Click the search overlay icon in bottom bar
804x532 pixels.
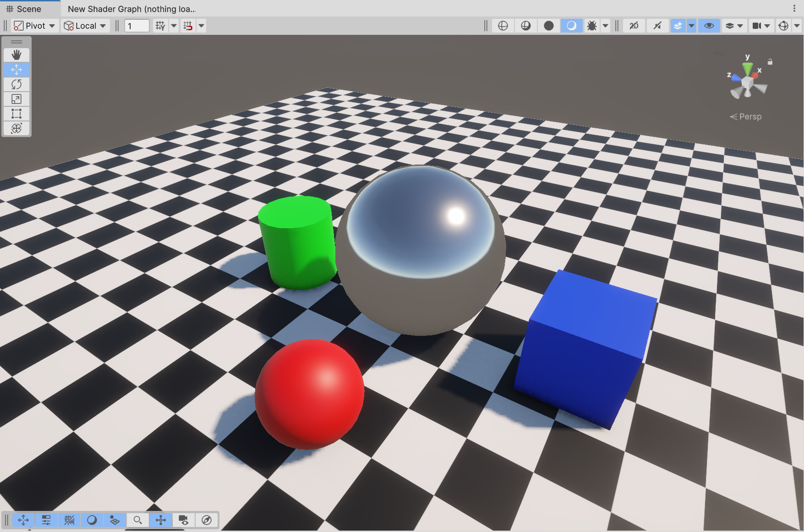pos(138,520)
